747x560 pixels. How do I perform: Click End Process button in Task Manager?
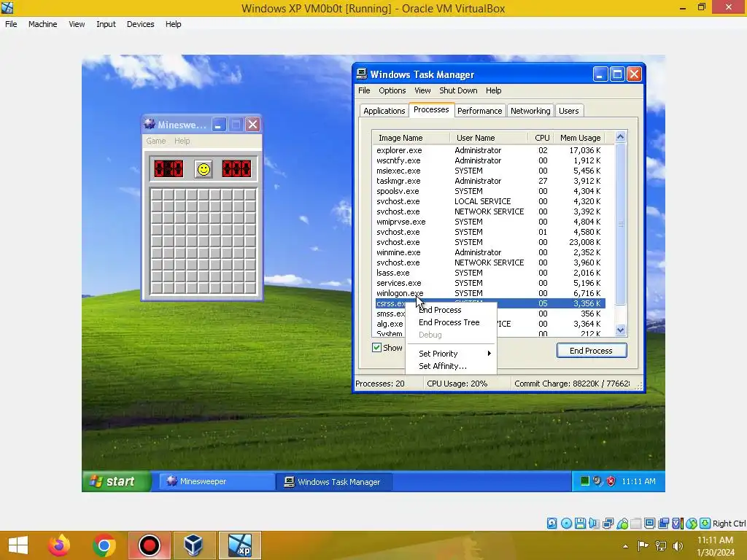(591, 351)
